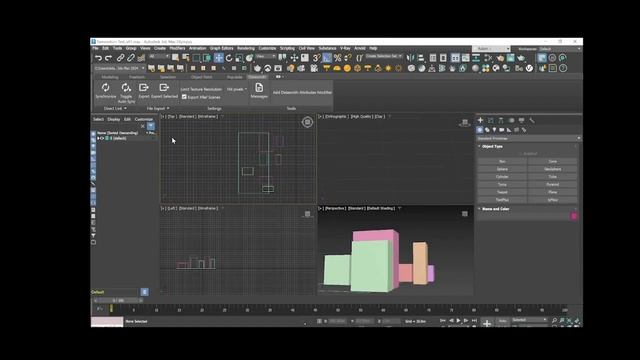The width and height of the screenshot is (640, 360).
Task: Expand the Direct Link panel dropdown
Action: pos(115,109)
